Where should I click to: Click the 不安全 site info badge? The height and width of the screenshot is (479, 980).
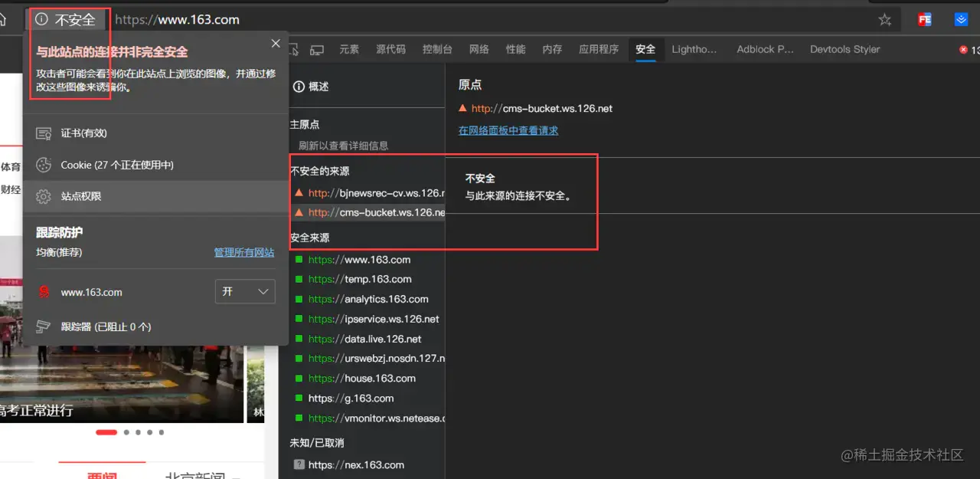click(x=67, y=20)
